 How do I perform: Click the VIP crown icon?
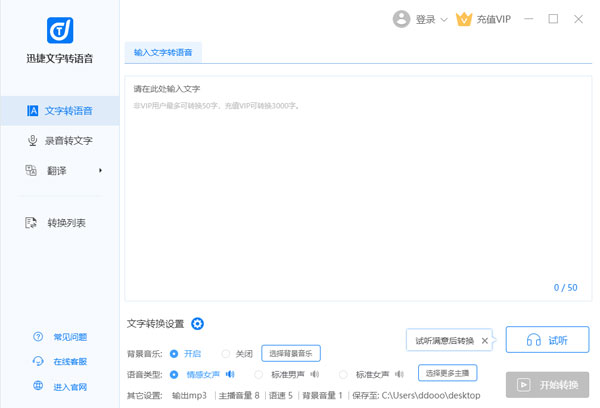point(463,18)
